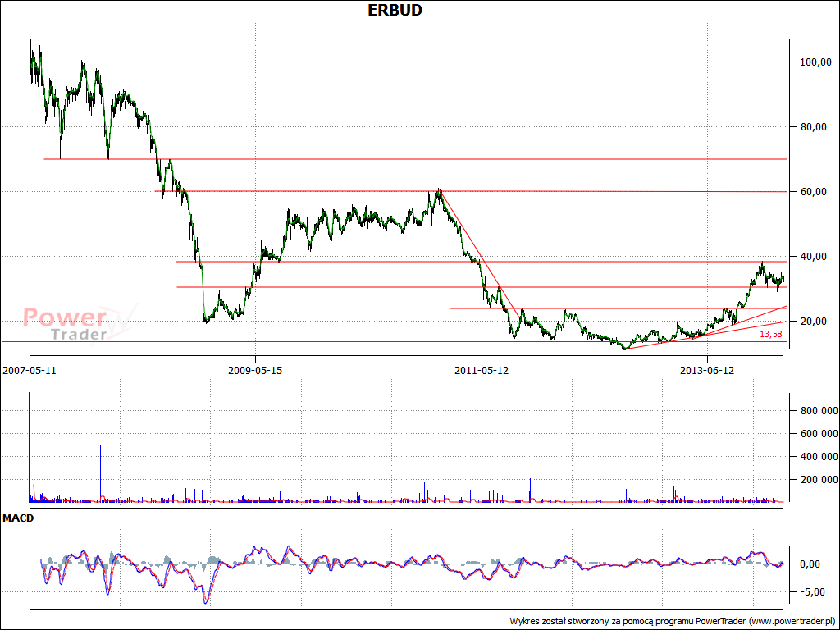Click the 20,00 price axis label
Screen dimensions: 840x630
(x=815, y=322)
